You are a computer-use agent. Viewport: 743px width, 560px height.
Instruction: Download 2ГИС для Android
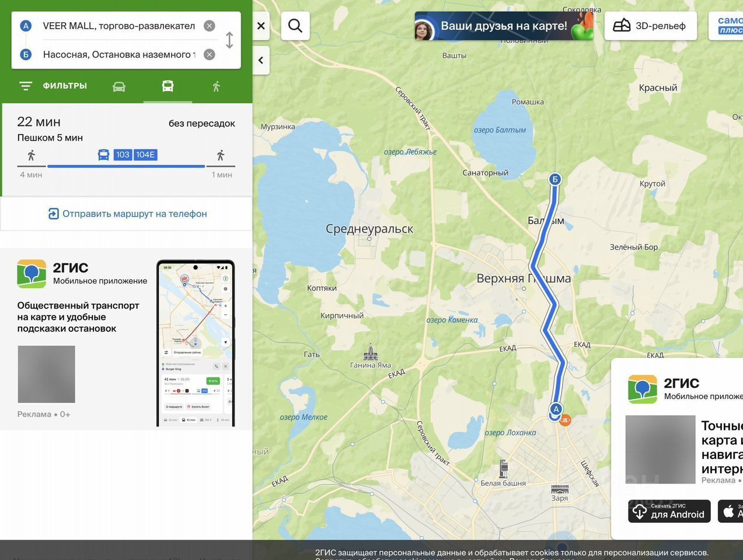coord(669,511)
